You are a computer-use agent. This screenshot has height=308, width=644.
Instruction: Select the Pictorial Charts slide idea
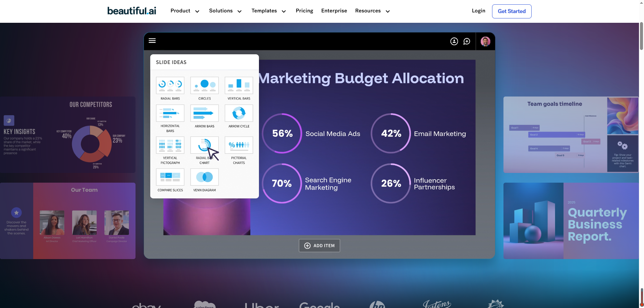tap(239, 145)
